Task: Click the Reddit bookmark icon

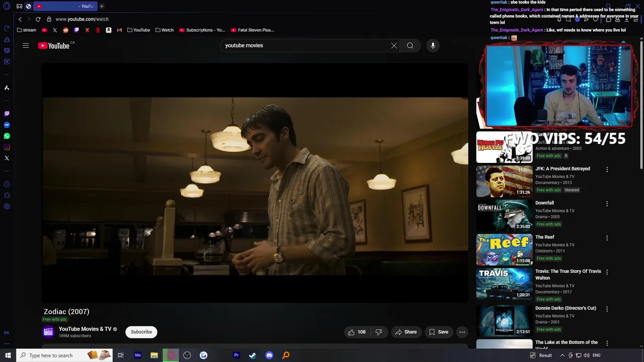Action: click(65, 30)
